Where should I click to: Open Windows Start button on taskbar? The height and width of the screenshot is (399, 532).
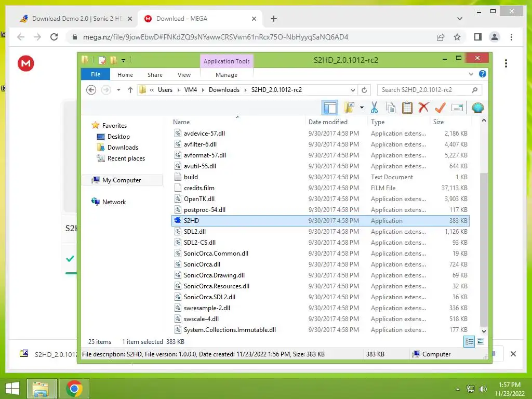click(12, 389)
